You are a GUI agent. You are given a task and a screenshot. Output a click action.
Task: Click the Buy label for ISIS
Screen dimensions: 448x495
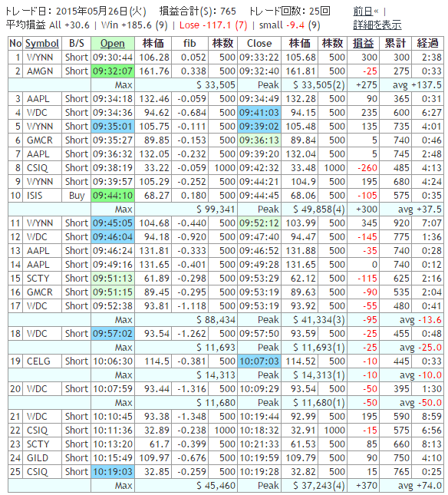(x=77, y=196)
